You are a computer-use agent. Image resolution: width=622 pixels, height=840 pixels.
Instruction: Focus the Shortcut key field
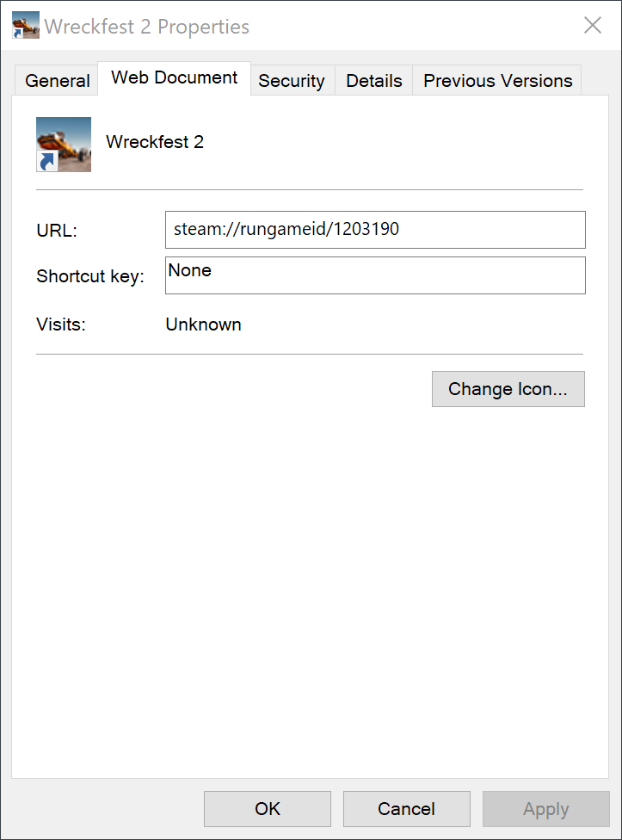click(375, 275)
